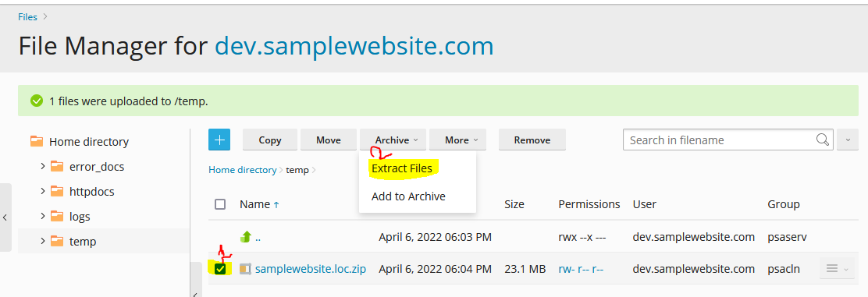868x297 pixels.
Task: Open the search options dropdown arrow
Action: tap(848, 140)
